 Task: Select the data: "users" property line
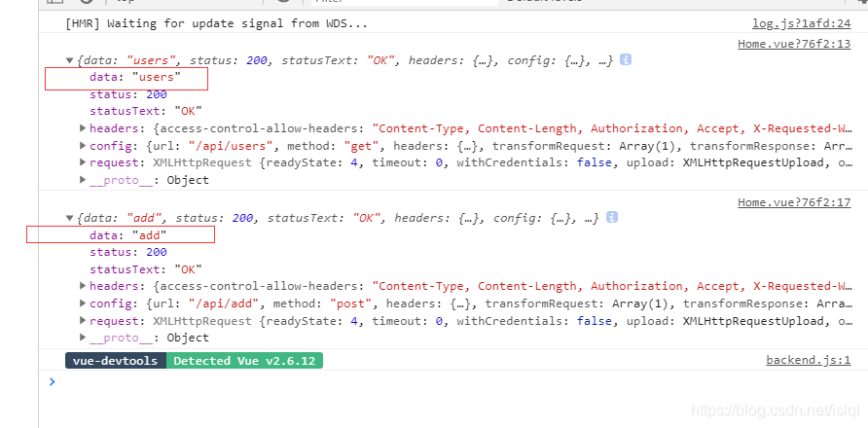coord(135,78)
